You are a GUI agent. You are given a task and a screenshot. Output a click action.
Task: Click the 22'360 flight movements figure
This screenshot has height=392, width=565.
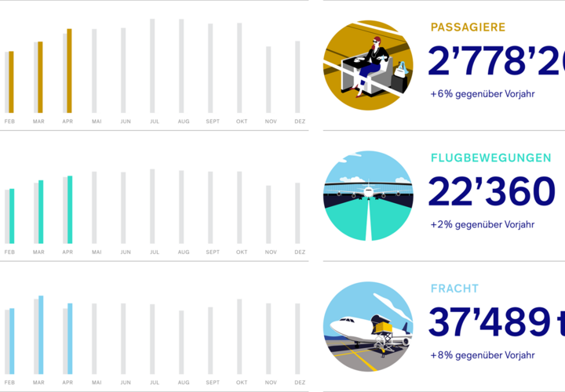pyautogui.click(x=492, y=191)
